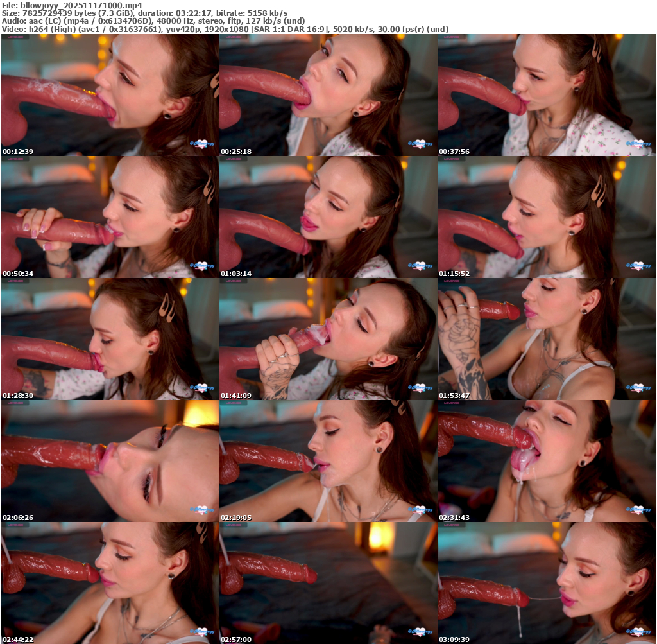The height and width of the screenshot is (644, 657).
Task: Click the 00:12:39 timestamp label
Action: [18, 152]
